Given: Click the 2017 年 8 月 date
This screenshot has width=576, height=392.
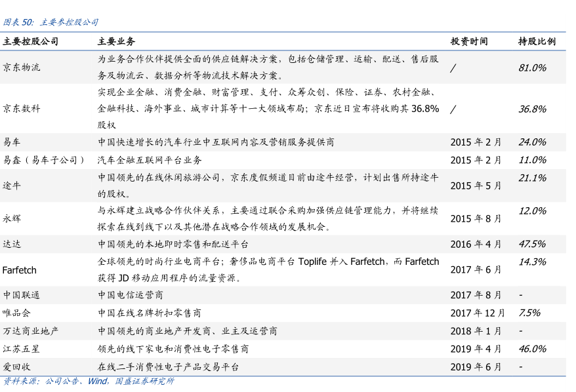Looking at the screenshot, I should click(x=476, y=295).
